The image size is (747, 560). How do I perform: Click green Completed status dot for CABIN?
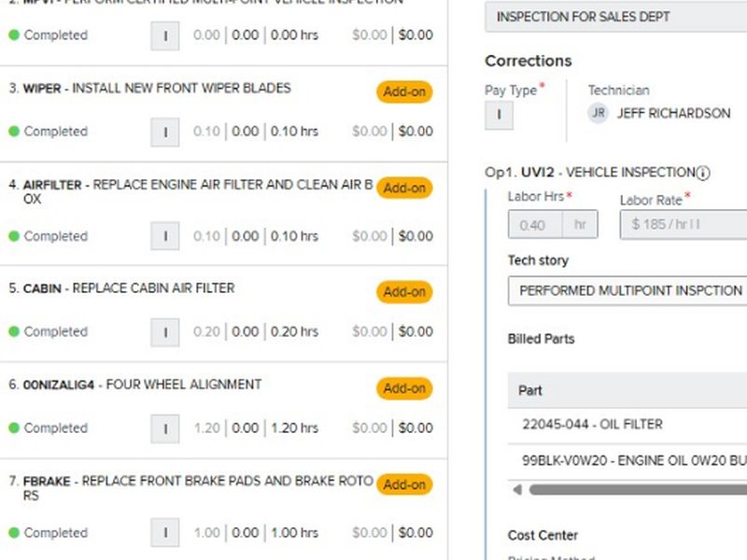tap(14, 331)
